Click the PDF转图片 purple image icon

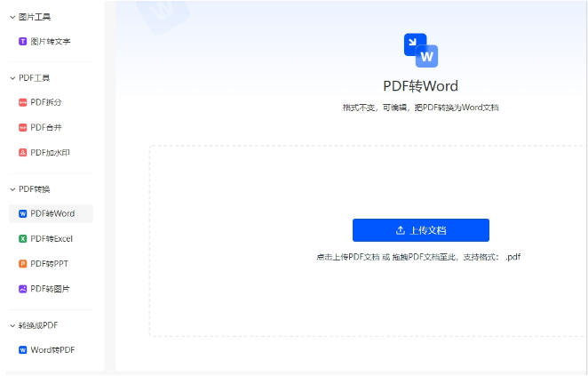(23, 289)
